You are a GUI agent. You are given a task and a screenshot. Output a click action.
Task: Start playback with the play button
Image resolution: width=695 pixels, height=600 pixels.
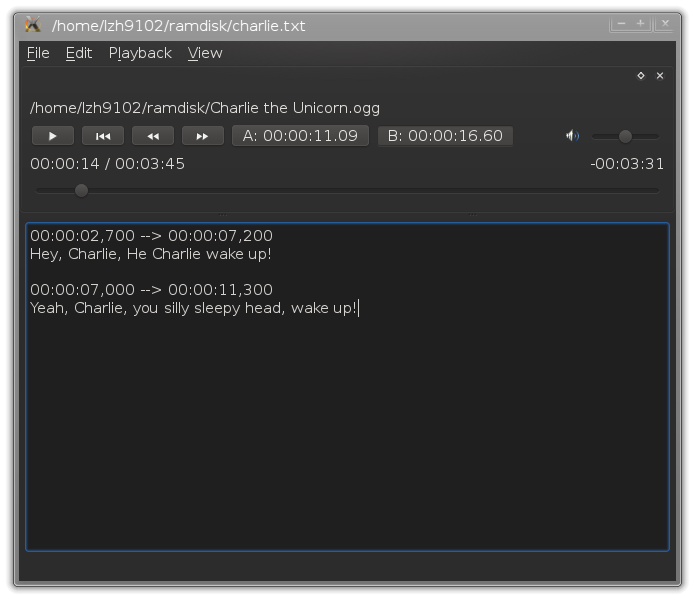tap(53, 136)
